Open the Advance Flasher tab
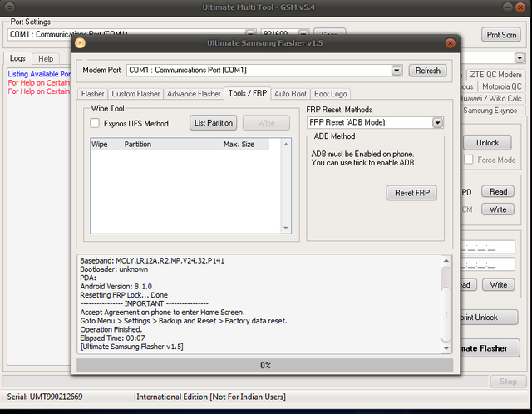The height and width of the screenshot is (414, 532). click(194, 94)
